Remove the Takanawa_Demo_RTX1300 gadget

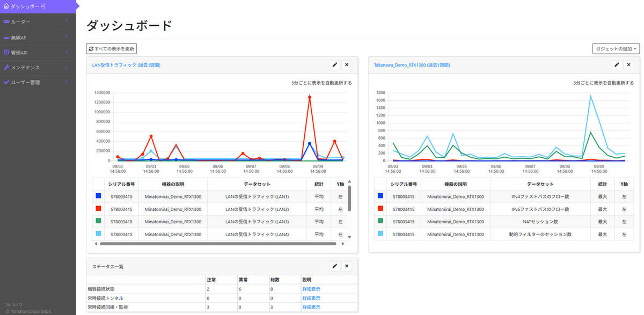point(629,65)
